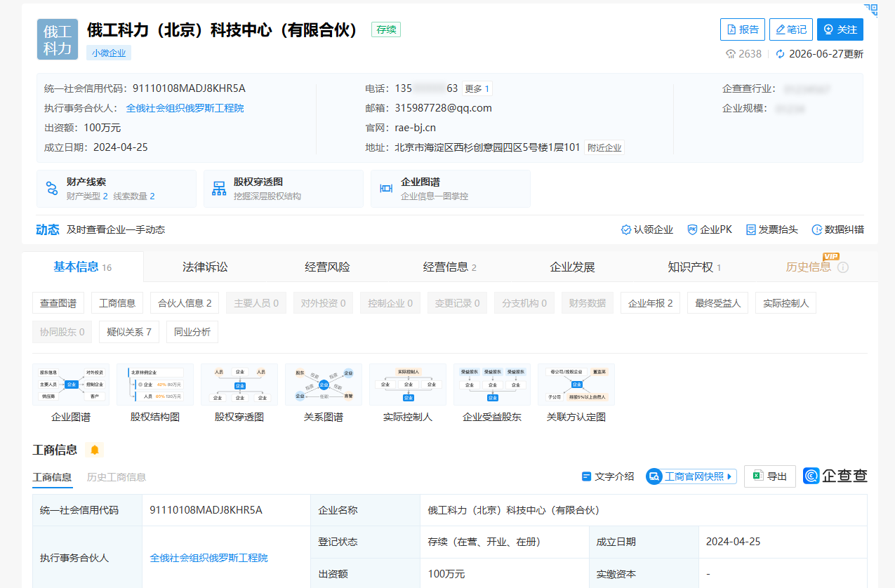Select the 历史工商信息 sub-tab
This screenshot has height=588, width=895.
pyautogui.click(x=117, y=477)
